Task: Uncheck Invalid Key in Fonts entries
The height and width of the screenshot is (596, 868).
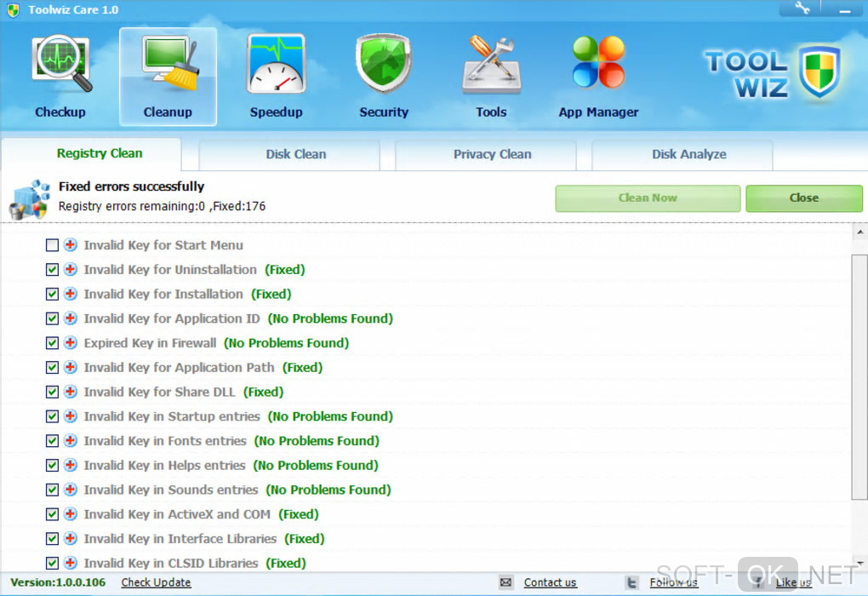Action: pyautogui.click(x=52, y=441)
